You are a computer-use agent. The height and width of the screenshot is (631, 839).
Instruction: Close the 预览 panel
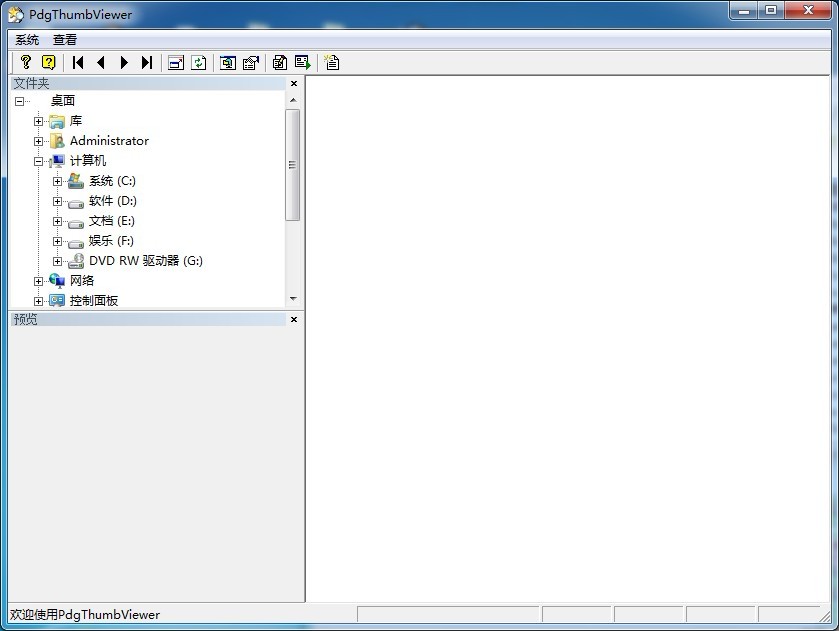(294, 319)
